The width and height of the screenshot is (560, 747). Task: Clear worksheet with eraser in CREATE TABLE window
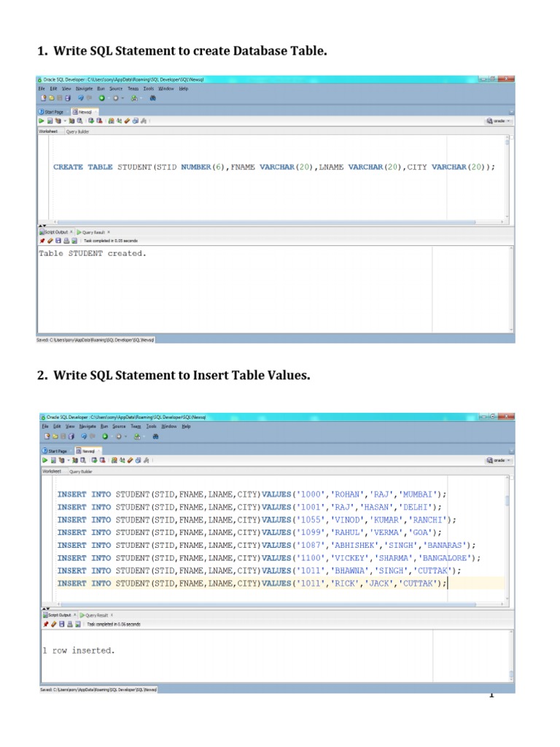[127, 121]
